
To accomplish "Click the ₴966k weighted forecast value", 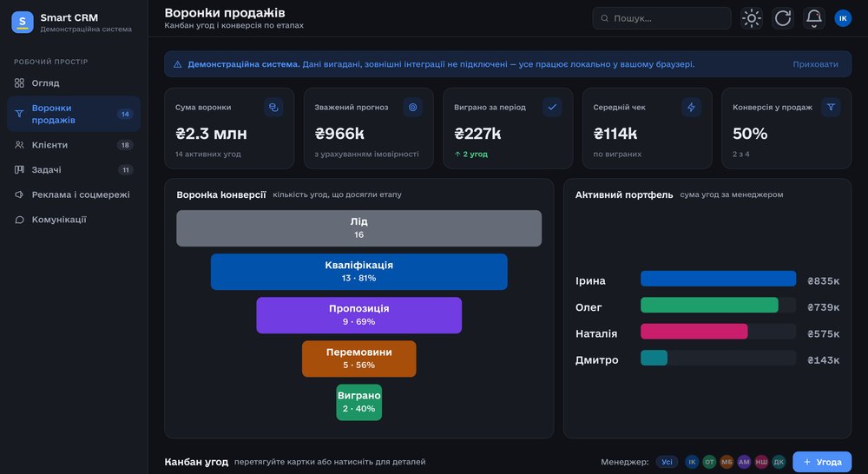I will pos(340,134).
